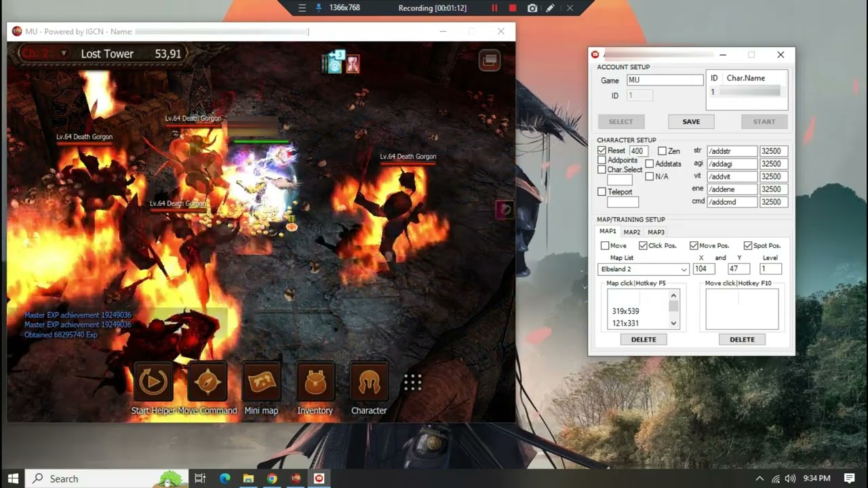Enable the Addstats checkbox
868x488 pixels.
coord(649,164)
